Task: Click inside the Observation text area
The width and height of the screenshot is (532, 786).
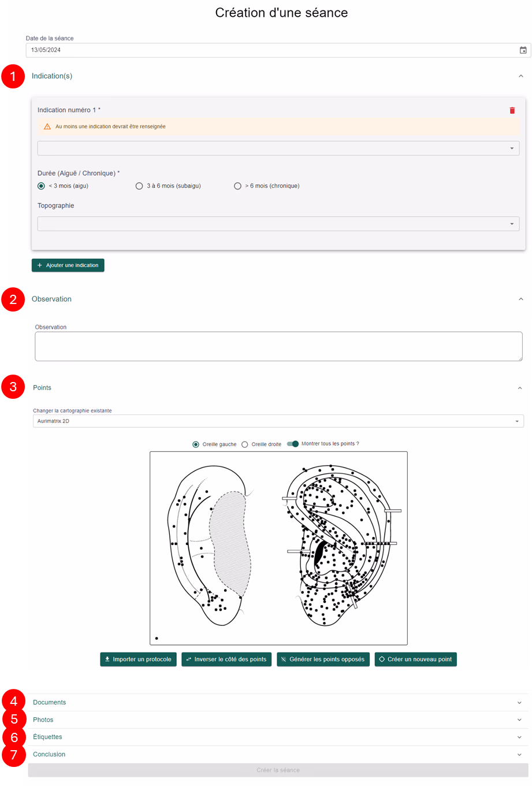Action: 278,347
